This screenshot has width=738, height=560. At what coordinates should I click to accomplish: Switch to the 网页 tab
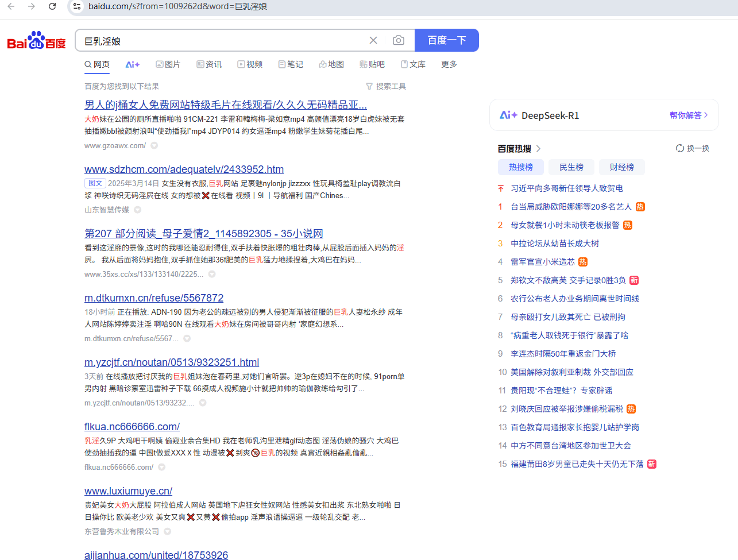tap(97, 64)
